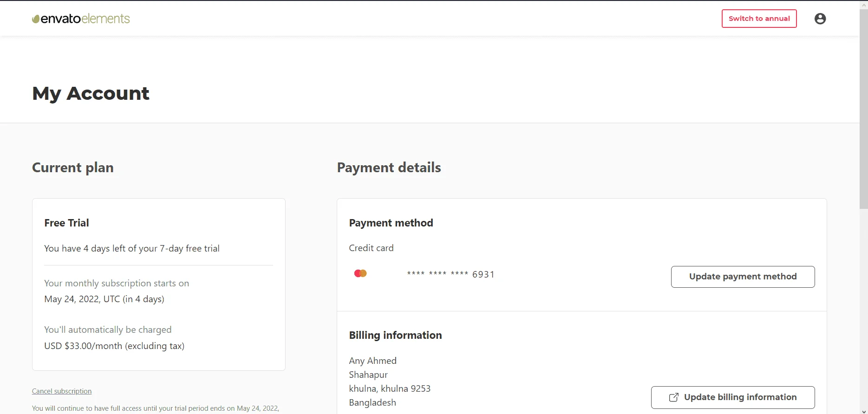
Task: Click the Envato Elements logo
Action: 81,19
